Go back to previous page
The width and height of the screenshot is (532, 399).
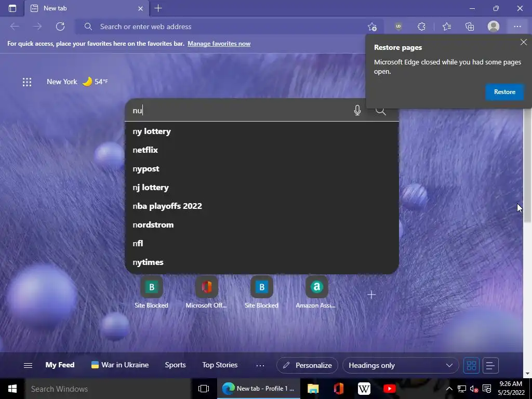(x=15, y=26)
